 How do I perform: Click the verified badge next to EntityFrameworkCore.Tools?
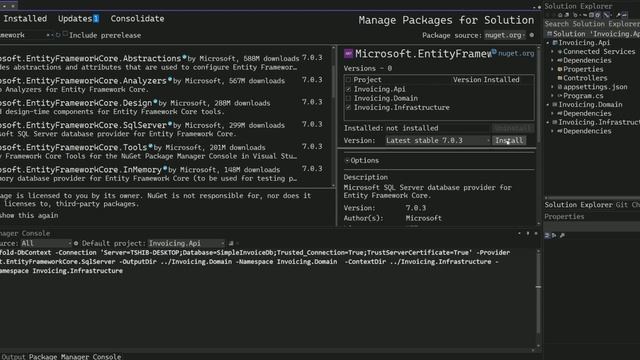150,146
